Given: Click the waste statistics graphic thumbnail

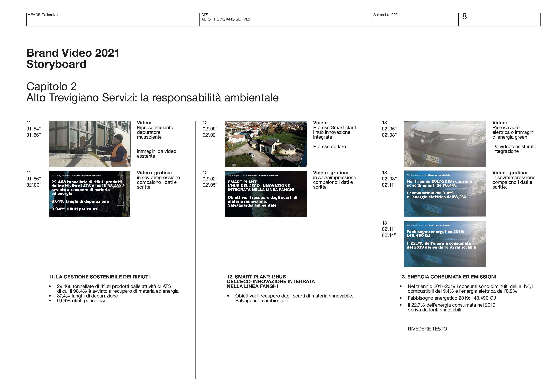Looking at the screenshot, I should tap(89, 194).
